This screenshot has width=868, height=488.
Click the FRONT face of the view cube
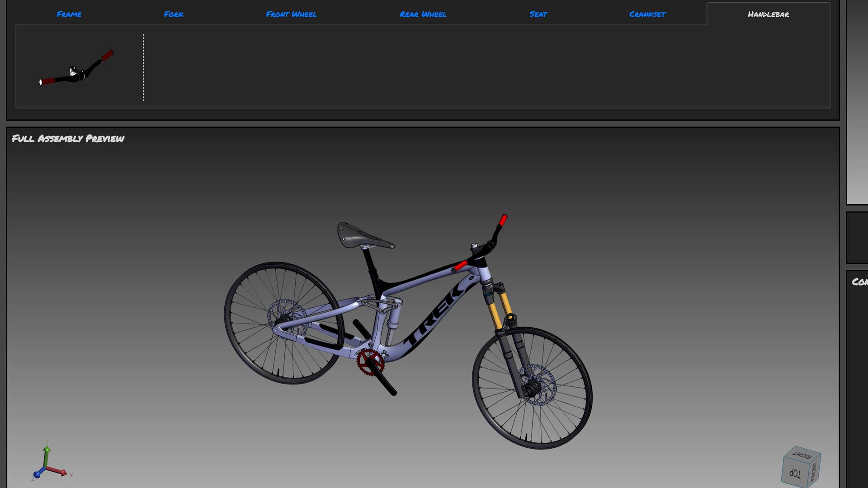(814, 473)
